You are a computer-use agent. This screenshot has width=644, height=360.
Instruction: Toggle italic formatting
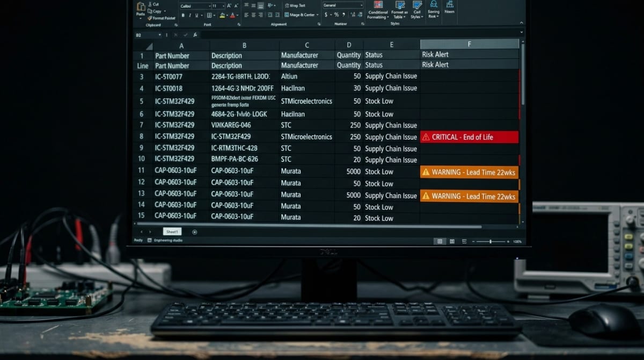pos(190,14)
